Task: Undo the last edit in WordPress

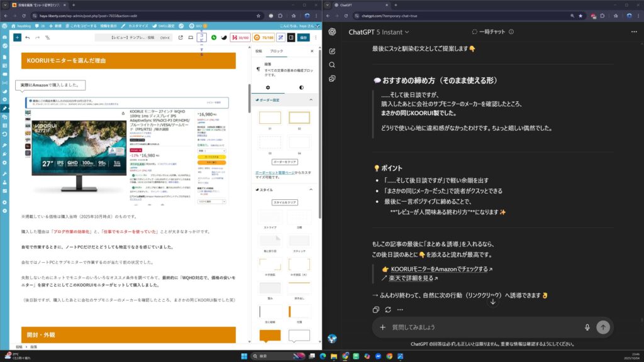Action: pos(27,38)
